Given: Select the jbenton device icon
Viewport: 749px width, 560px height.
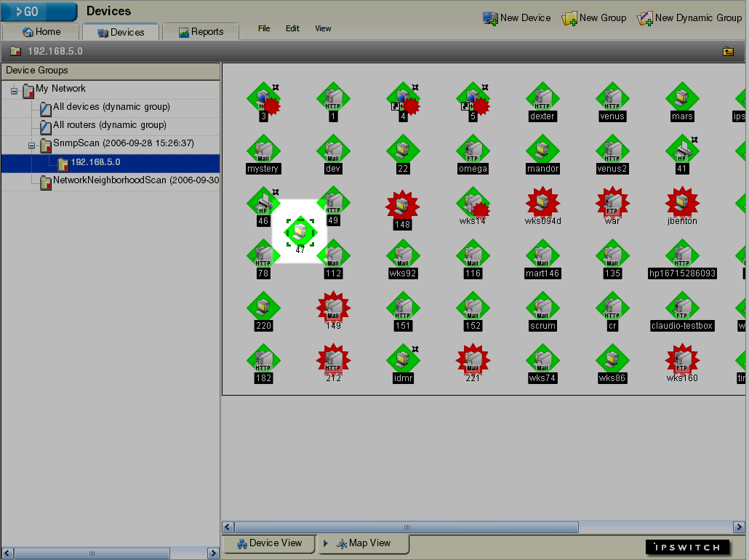Looking at the screenshot, I should click(x=682, y=207).
